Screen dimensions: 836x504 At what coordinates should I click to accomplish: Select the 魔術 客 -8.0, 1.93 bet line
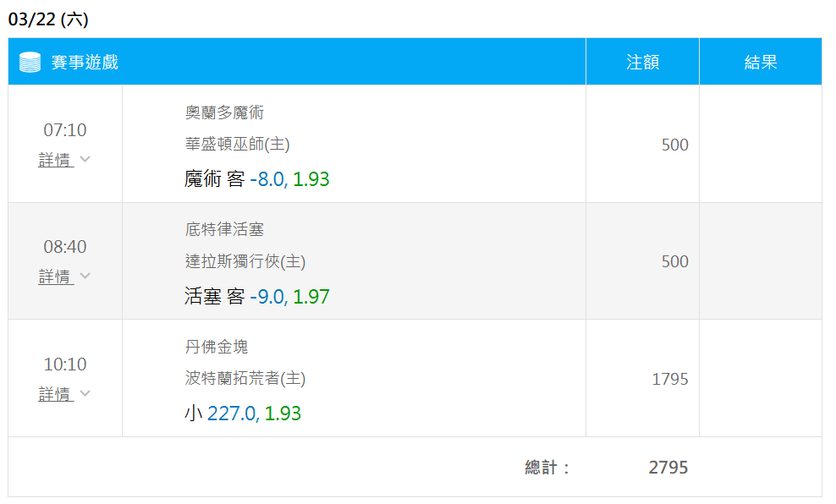point(256,179)
